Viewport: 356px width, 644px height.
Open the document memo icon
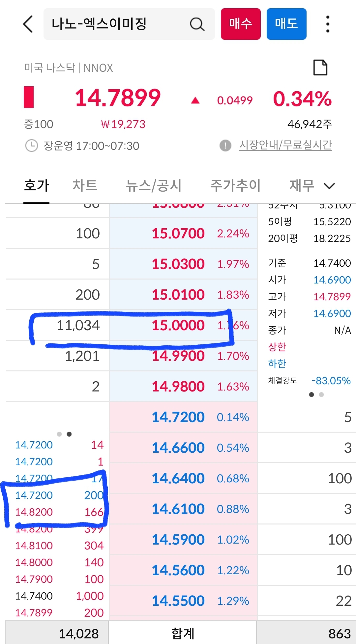tap(320, 68)
